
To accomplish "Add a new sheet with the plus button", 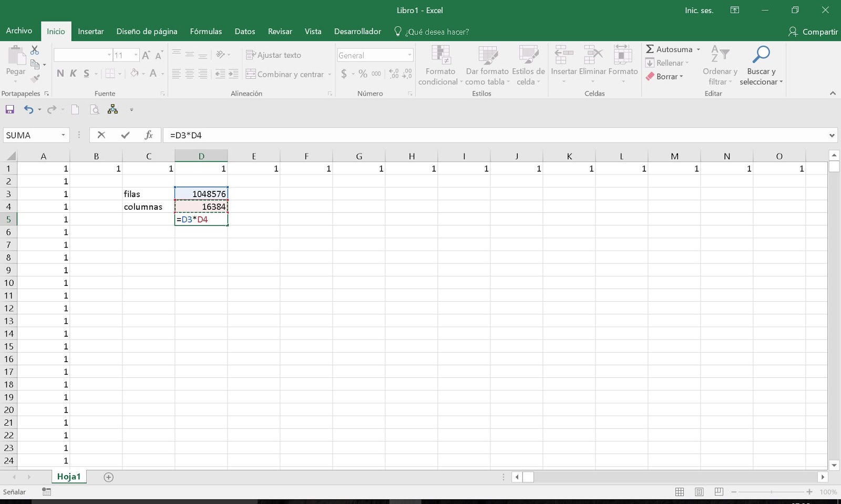I will pos(108,477).
